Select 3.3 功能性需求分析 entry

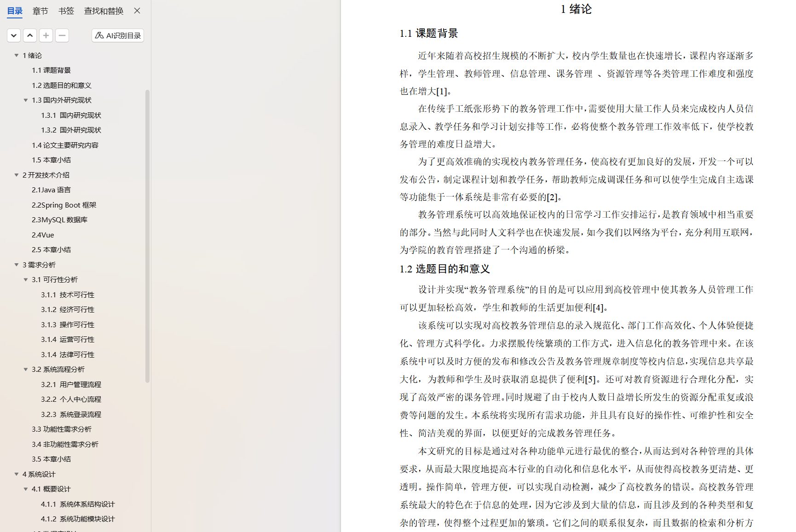pos(62,429)
